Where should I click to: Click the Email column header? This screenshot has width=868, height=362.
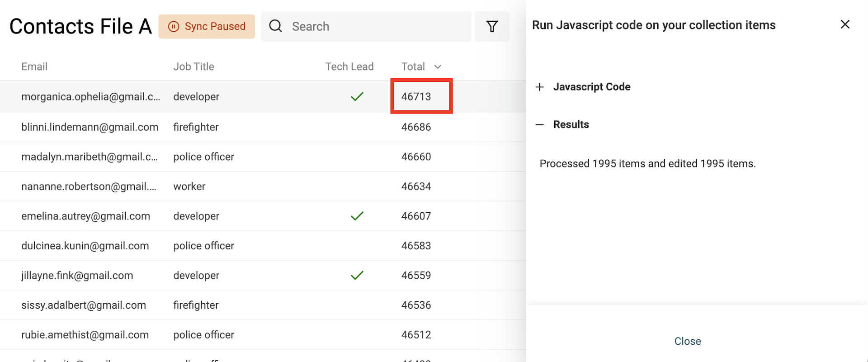click(34, 67)
